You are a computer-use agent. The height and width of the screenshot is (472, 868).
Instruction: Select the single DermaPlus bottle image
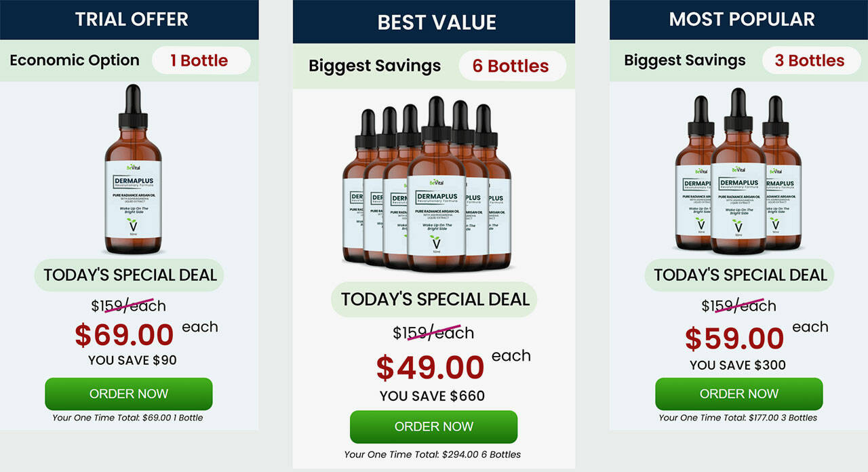pyautogui.click(x=134, y=170)
